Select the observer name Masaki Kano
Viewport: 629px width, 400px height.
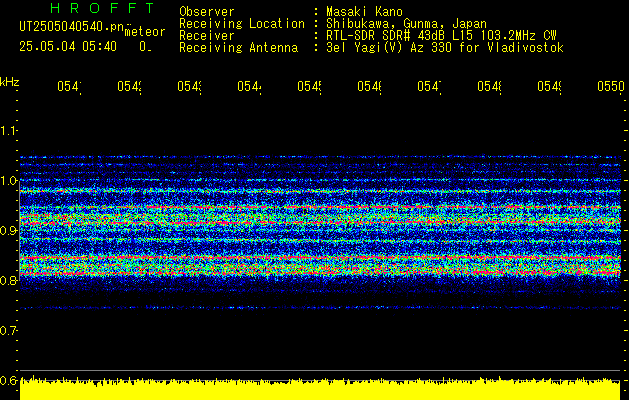(364, 12)
